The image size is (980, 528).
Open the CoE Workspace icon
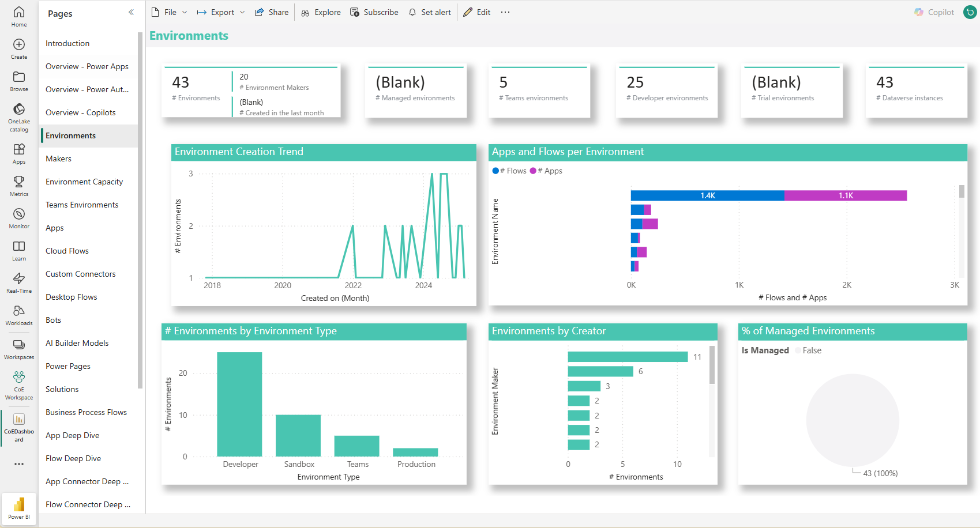pos(19,377)
